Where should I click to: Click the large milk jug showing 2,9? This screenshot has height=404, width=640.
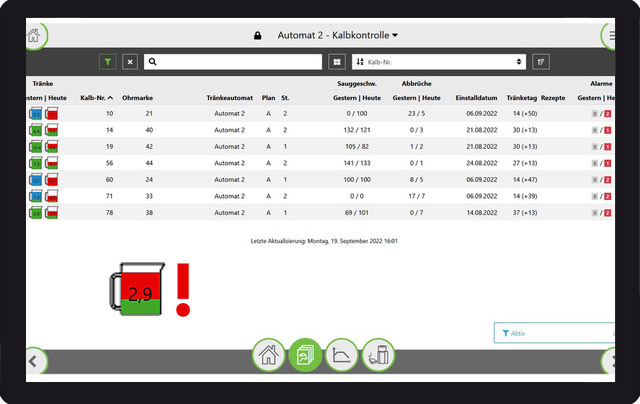click(136, 294)
